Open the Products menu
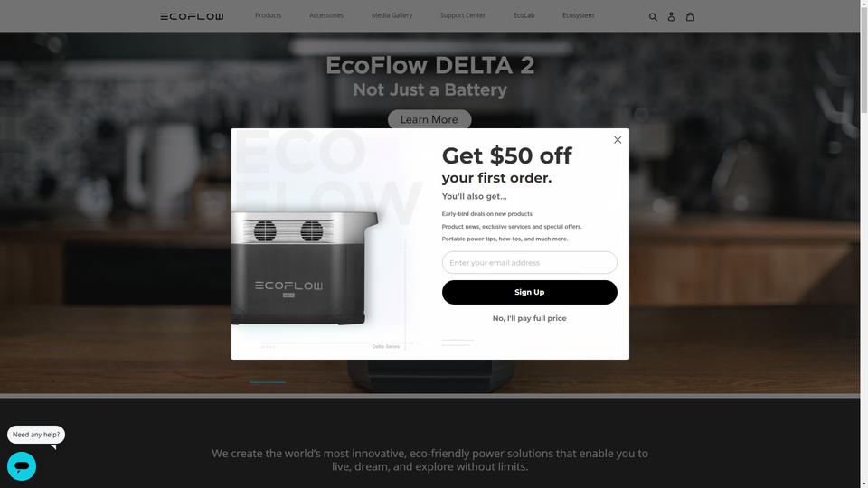Viewport: 868px width, 488px height. [x=268, y=15]
